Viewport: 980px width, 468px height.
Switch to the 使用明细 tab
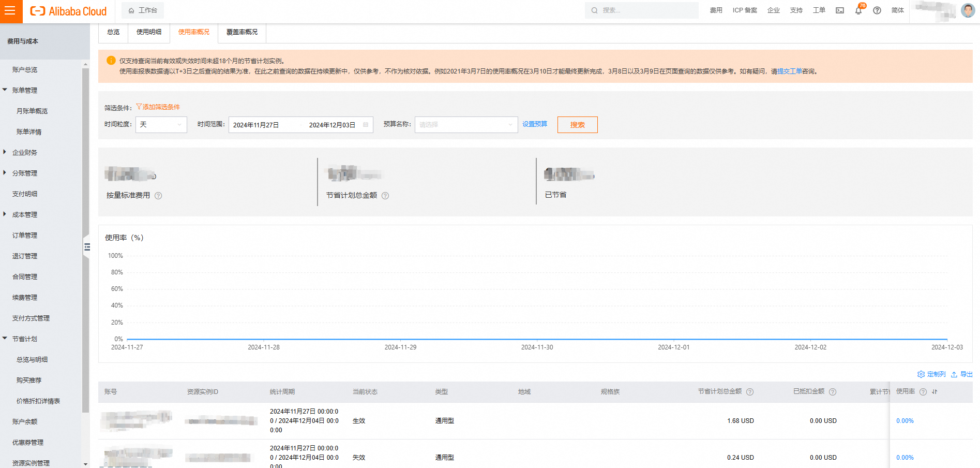(x=149, y=32)
